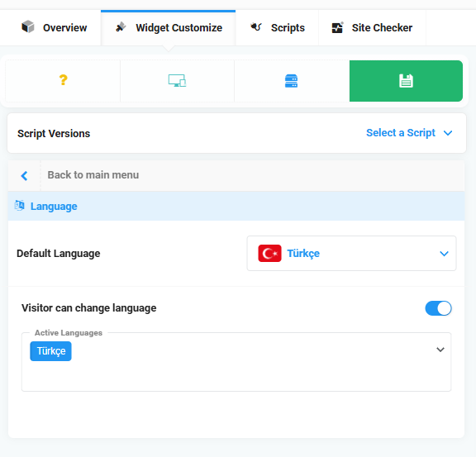Click inside the Active Languages field
The height and width of the screenshot is (457, 476).
pos(236,362)
